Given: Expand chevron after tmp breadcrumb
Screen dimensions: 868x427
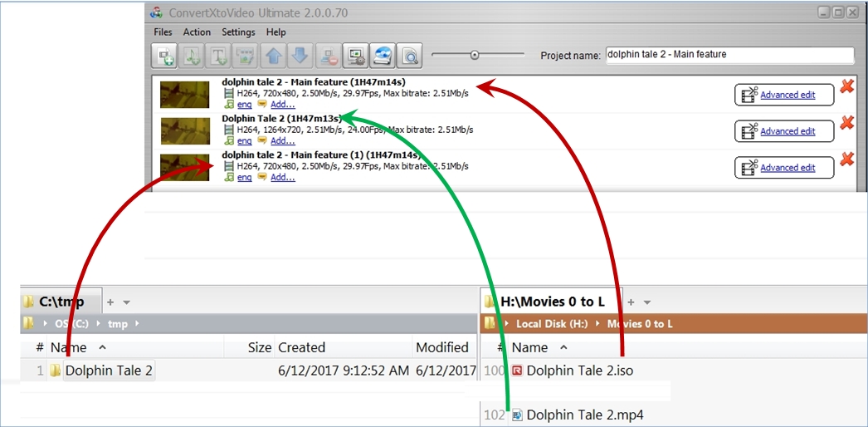Looking at the screenshot, I should tap(137, 324).
